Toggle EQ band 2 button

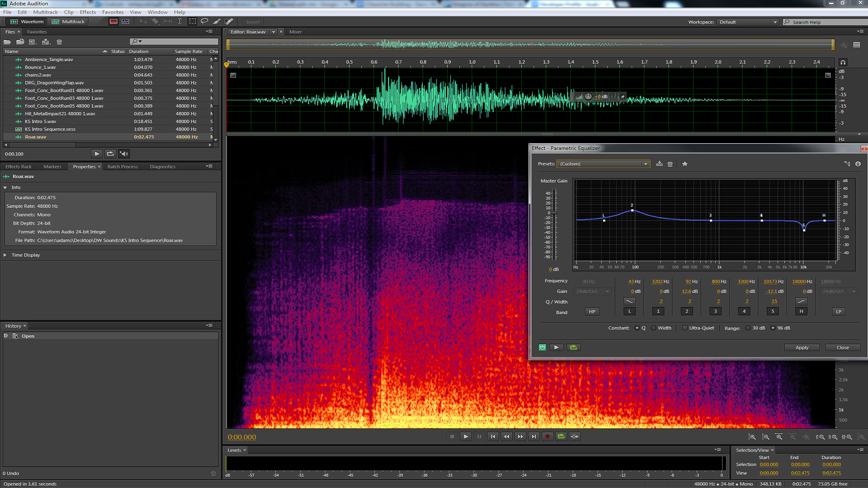click(687, 312)
